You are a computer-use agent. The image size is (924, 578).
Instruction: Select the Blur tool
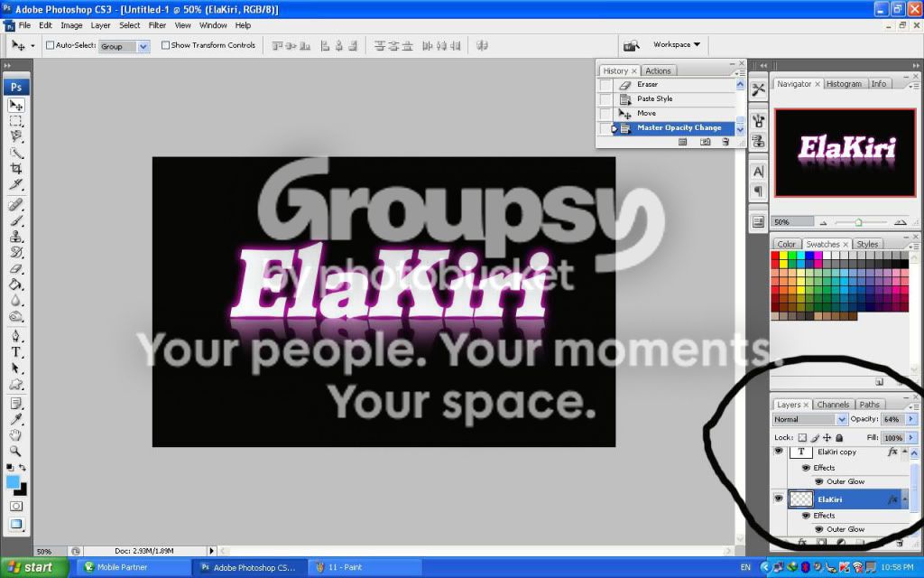(x=16, y=300)
